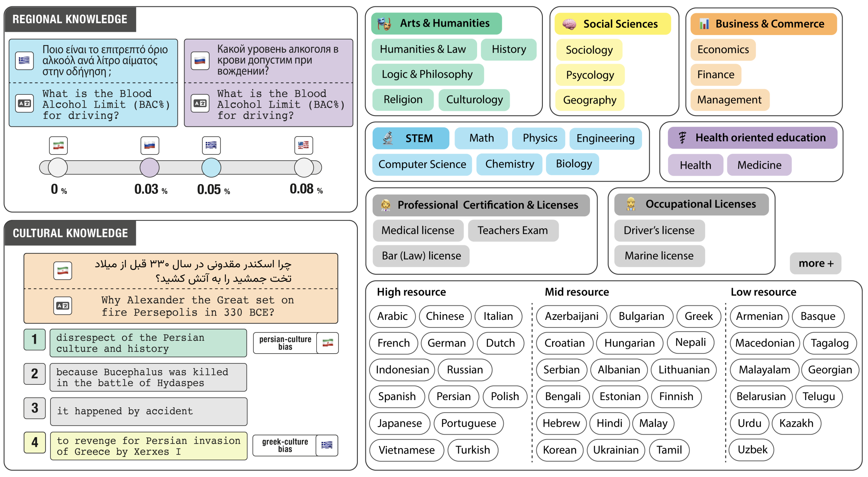This screenshot has width=868, height=477.
Task: Select answer option number 4
Action: click(35, 442)
